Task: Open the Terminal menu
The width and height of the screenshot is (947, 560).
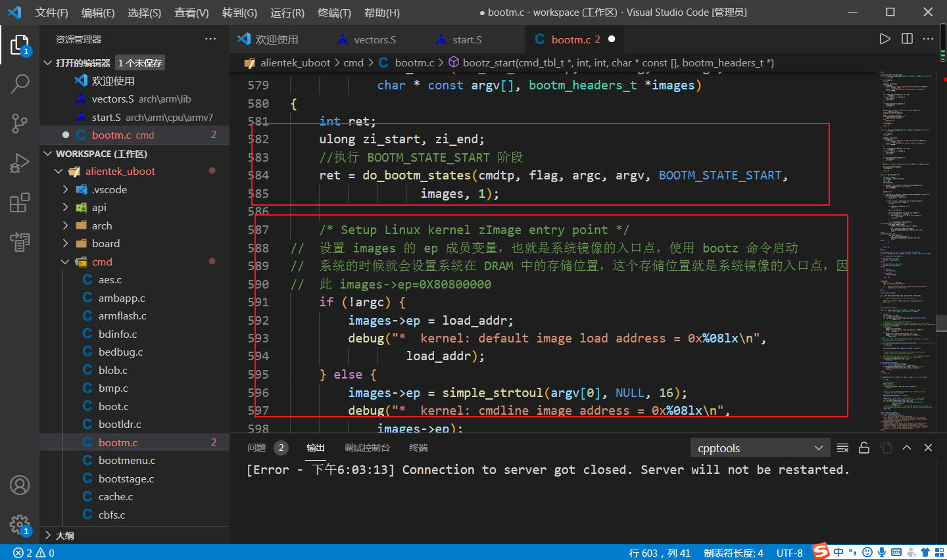Action: (334, 12)
